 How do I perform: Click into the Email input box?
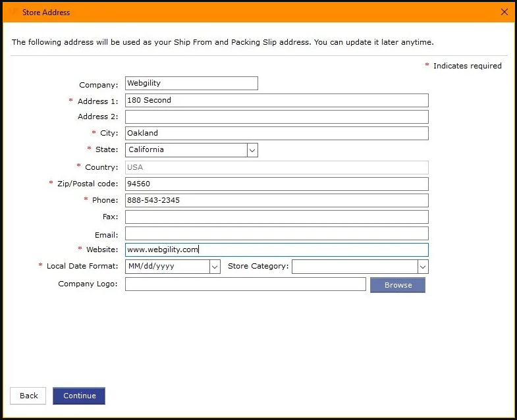277,234
